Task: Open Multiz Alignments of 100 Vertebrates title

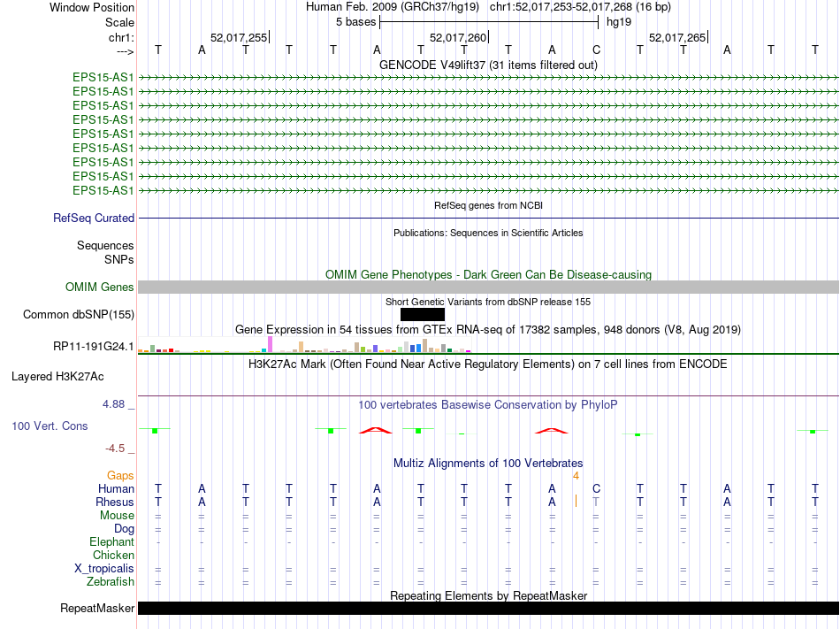Action: pos(488,463)
